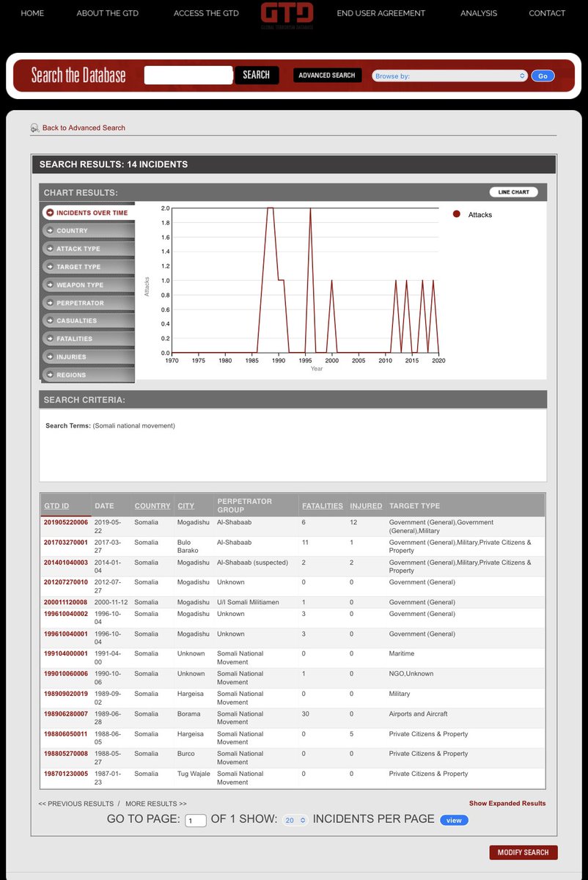
Task: Select Incidents Over Time chart tab
Action: click(87, 213)
